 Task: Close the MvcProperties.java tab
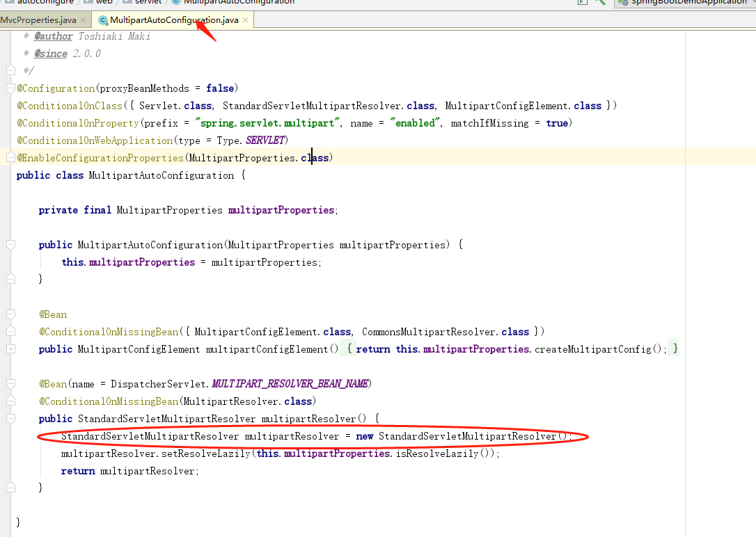tap(84, 20)
